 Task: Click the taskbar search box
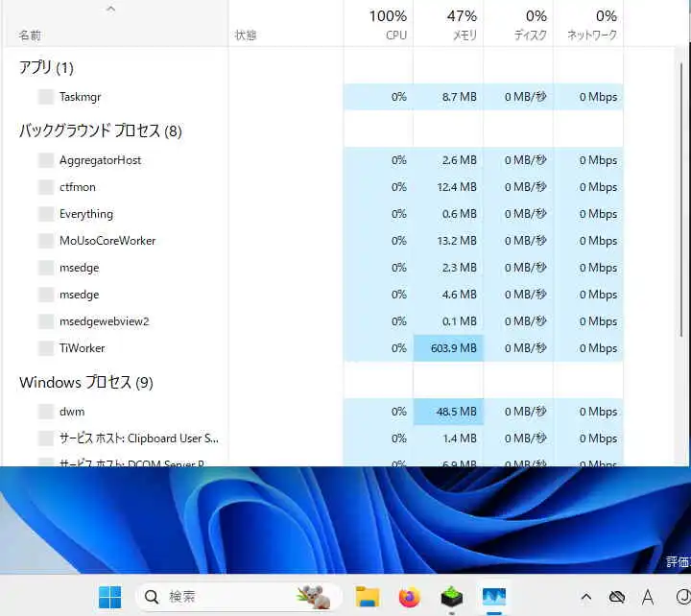[x=238, y=597]
